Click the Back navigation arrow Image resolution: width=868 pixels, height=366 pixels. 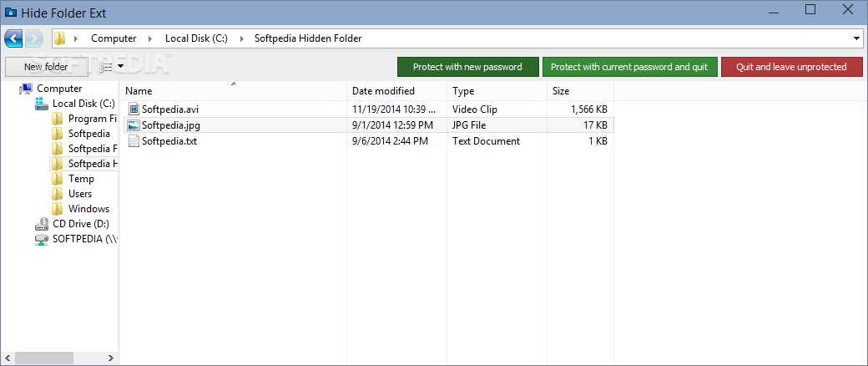(x=13, y=38)
